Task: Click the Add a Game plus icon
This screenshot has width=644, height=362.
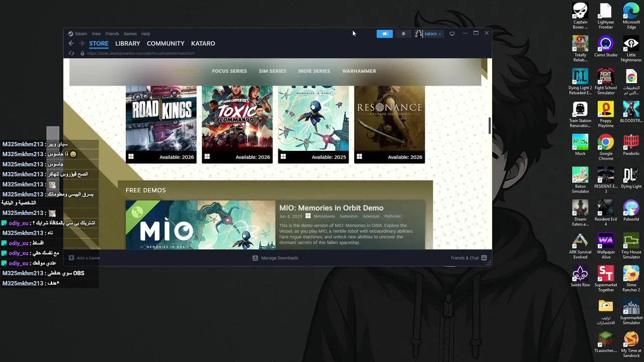Action: [x=71, y=258]
